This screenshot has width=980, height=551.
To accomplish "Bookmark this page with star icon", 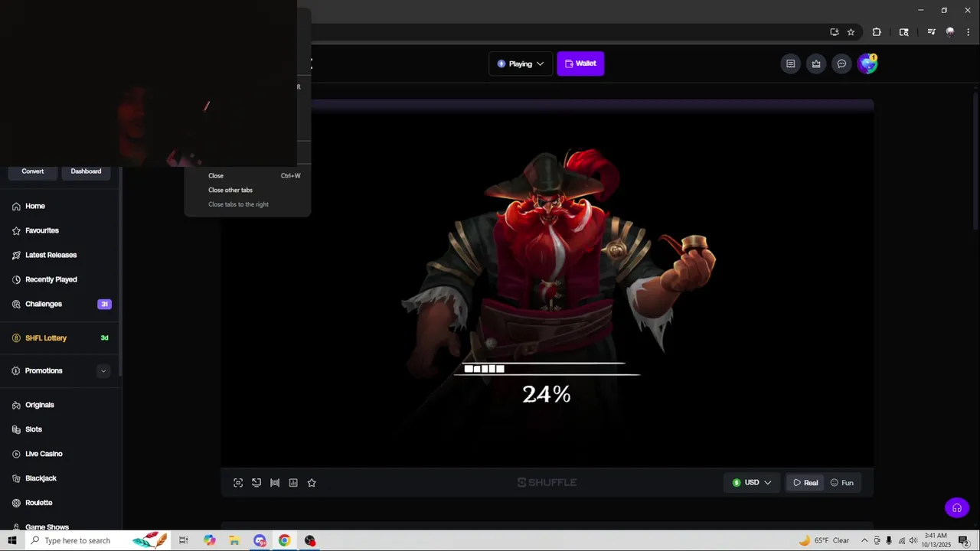I will click(x=851, y=32).
